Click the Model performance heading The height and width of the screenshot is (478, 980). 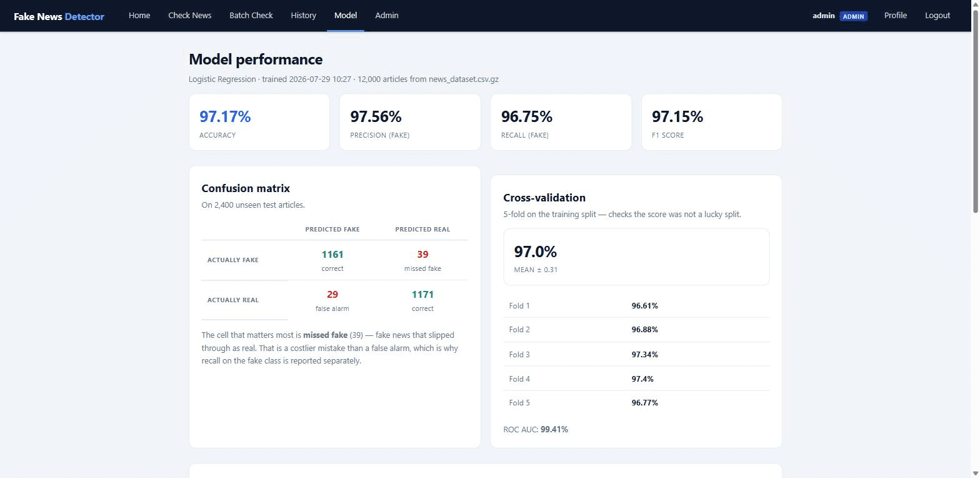(256, 59)
